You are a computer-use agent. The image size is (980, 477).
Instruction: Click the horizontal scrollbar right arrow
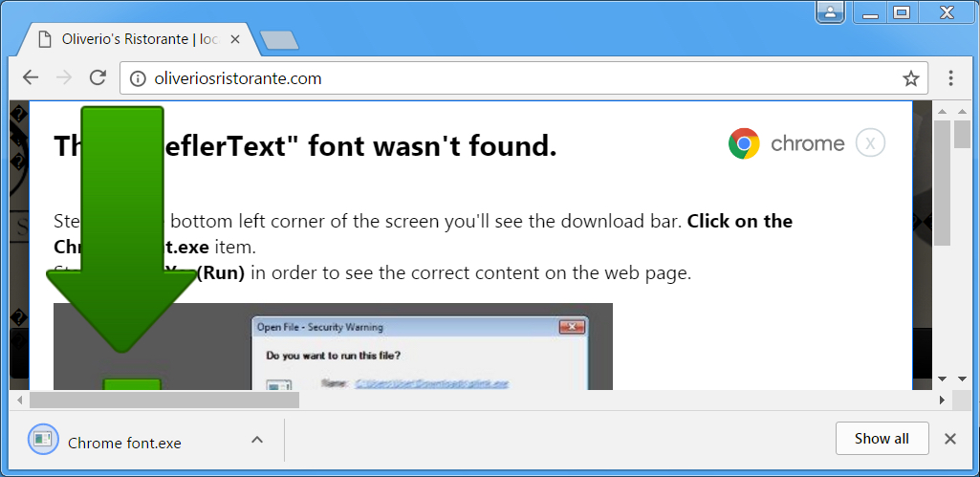pos(943,401)
